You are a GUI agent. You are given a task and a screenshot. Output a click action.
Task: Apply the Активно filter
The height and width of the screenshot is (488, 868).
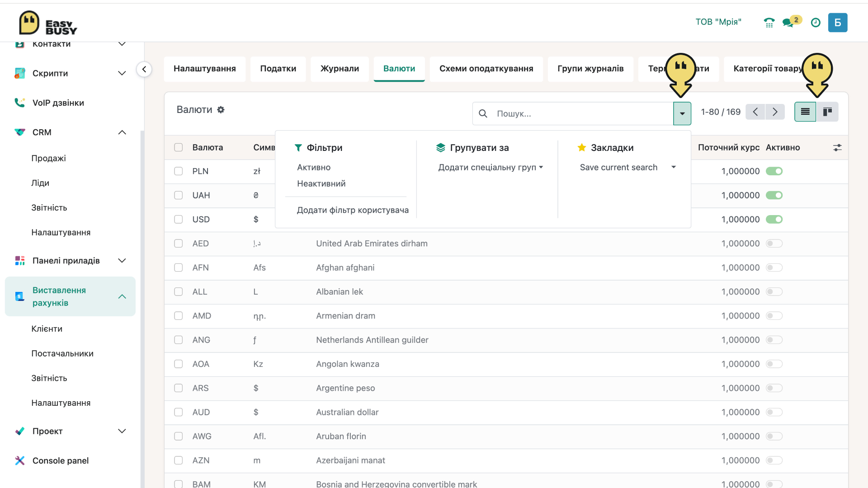pos(314,167)
